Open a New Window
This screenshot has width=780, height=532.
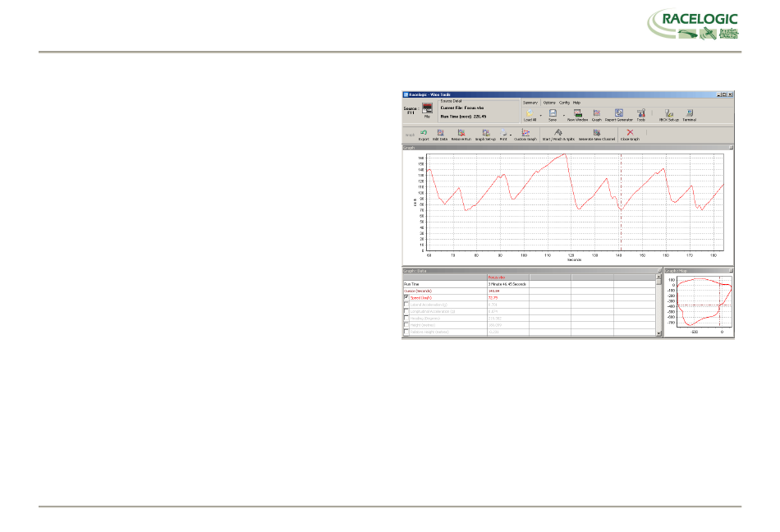pyautogui.click(x=577, y=116)
